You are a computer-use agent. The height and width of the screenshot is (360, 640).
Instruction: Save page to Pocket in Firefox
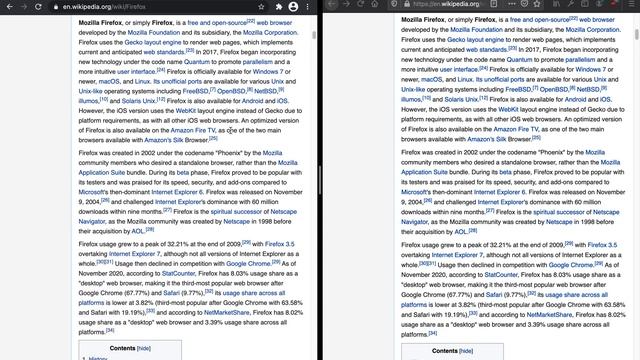point(524,4)
